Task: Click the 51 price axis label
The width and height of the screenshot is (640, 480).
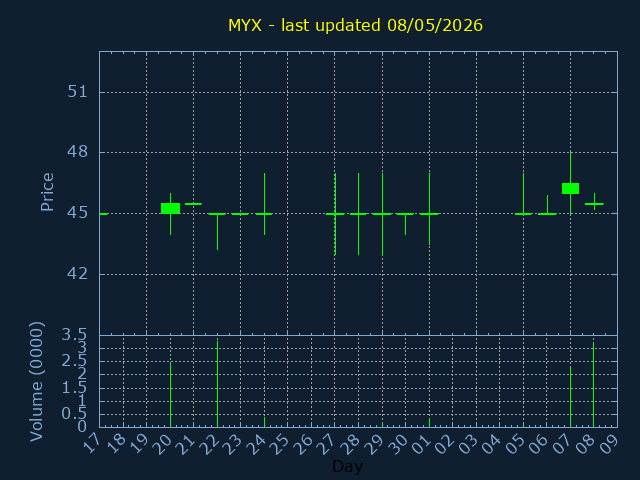Action: coord(78,91)
